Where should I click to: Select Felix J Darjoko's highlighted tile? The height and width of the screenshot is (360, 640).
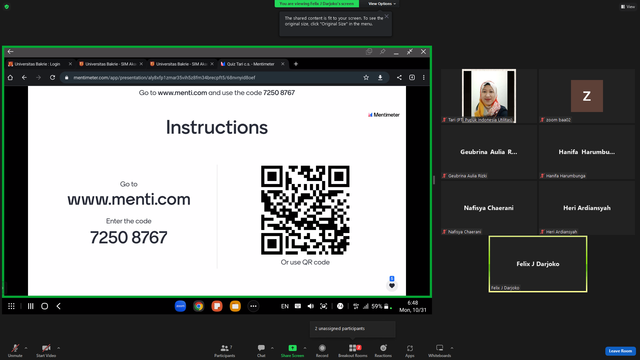pyautogui.click(x=538, y=264)
